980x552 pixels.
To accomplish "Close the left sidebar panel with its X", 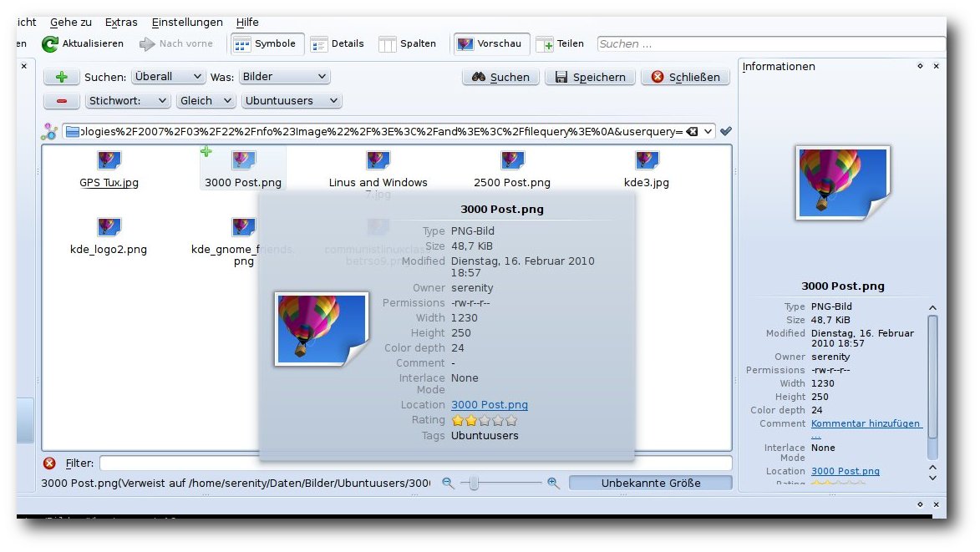I will 23,66.
